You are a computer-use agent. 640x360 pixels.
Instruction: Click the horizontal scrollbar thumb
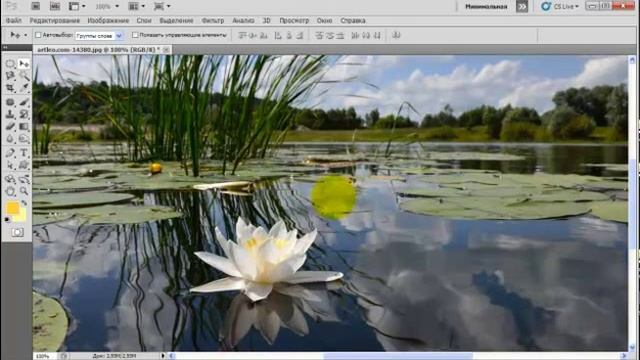coord(398,356)
